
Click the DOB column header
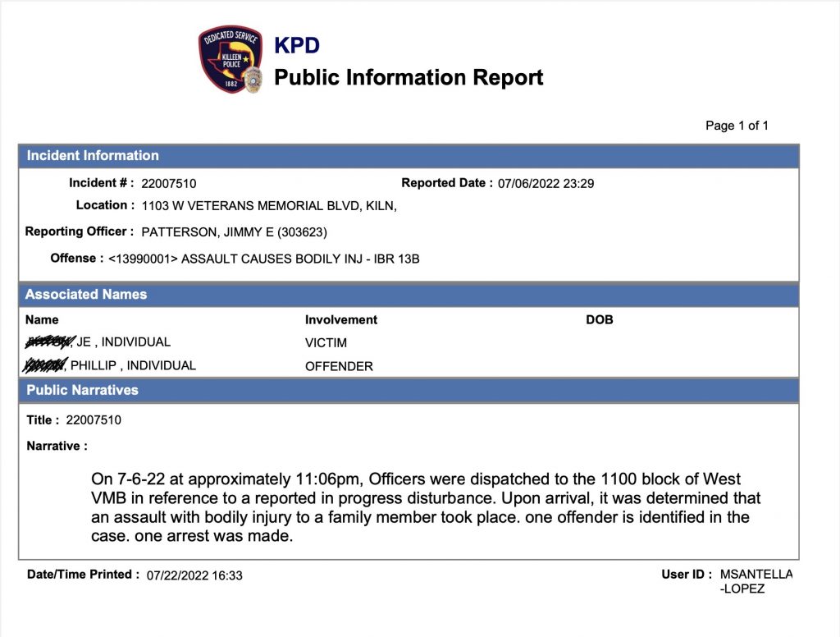click(600, 320)
